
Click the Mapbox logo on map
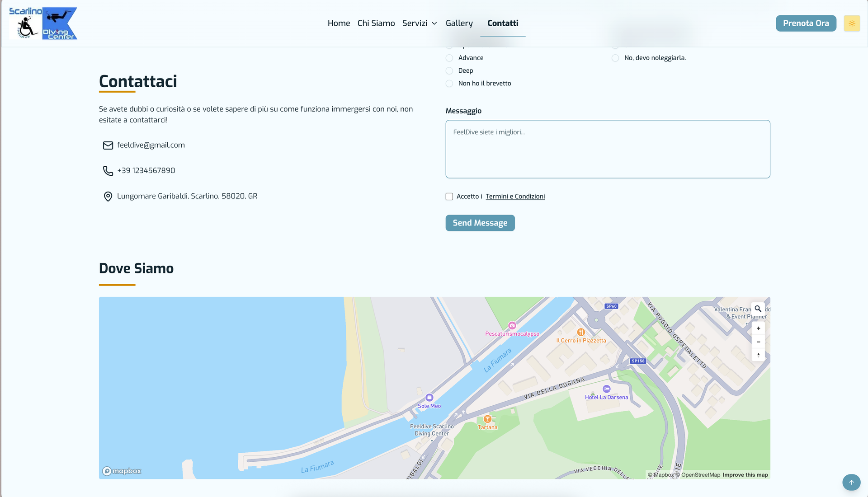[122, 471]
